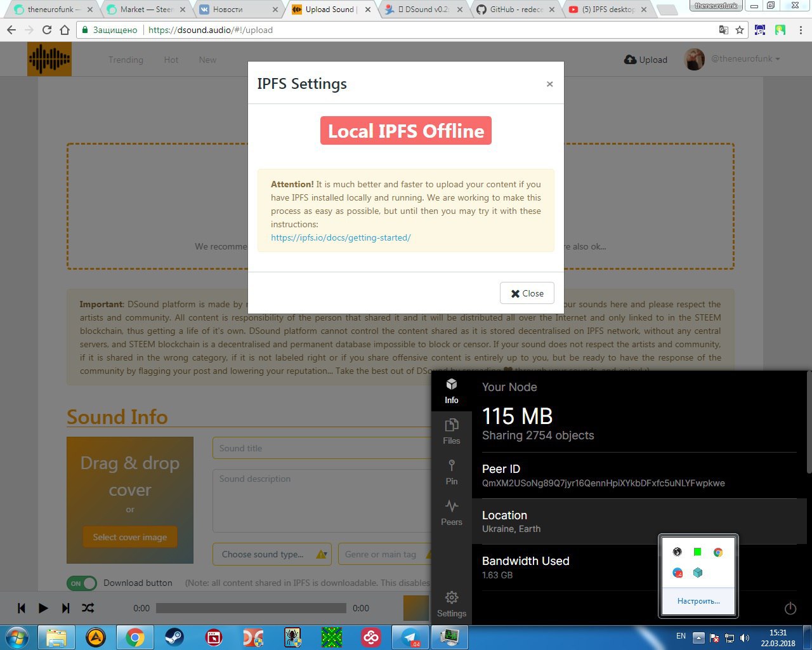This screenshot has height=650, width=812.
Task: Open AIMP player from the taskbar
Action: coord(95,637)
